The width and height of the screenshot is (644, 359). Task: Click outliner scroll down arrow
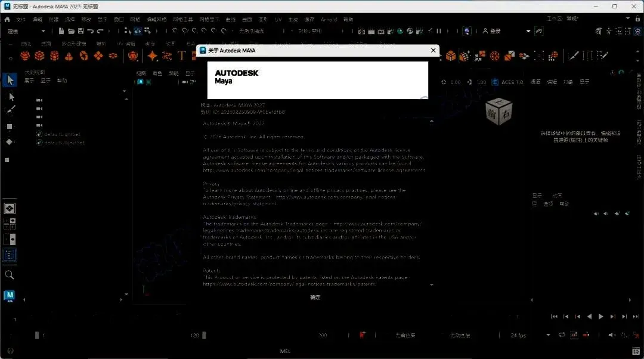click(126, 294)
